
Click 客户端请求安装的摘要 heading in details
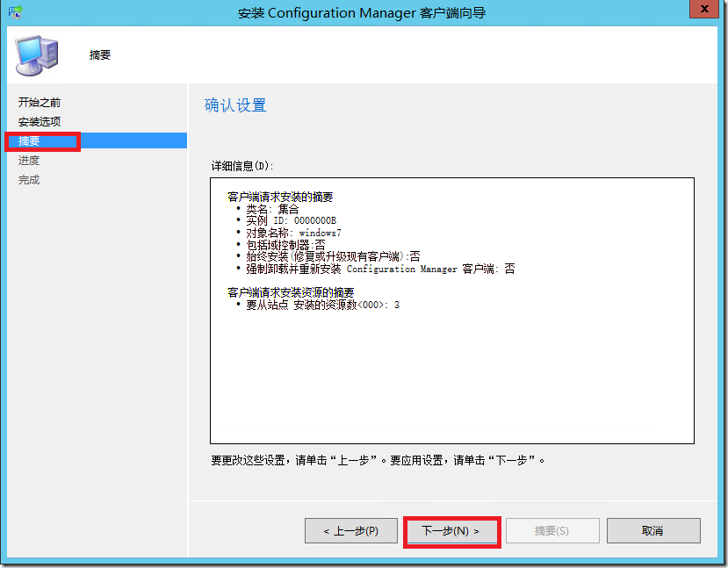(x=280, y=197)
